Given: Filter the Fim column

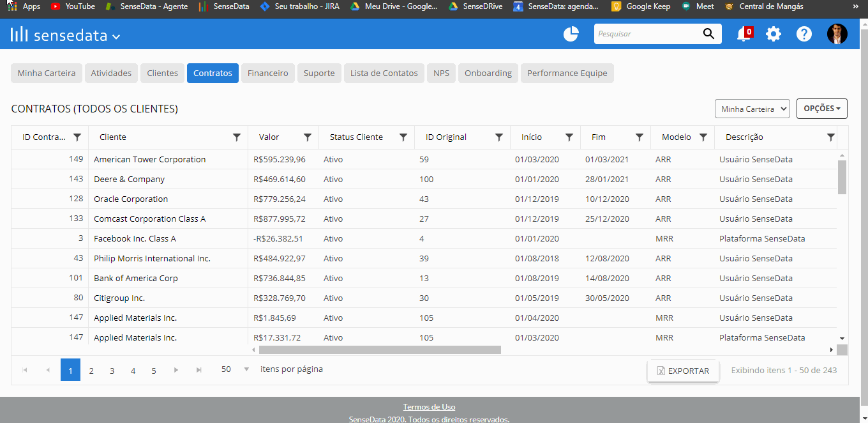Looking at the screenshot, I should click(x=639, y=137).
